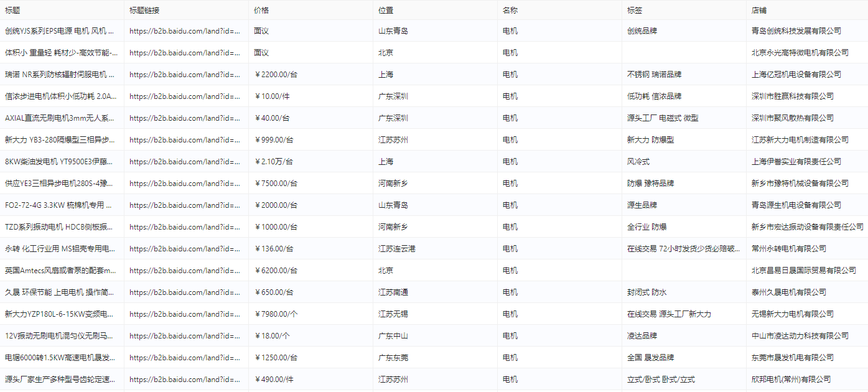Select title cell starting 创统YJS系列EPS电源

(60, 31)
